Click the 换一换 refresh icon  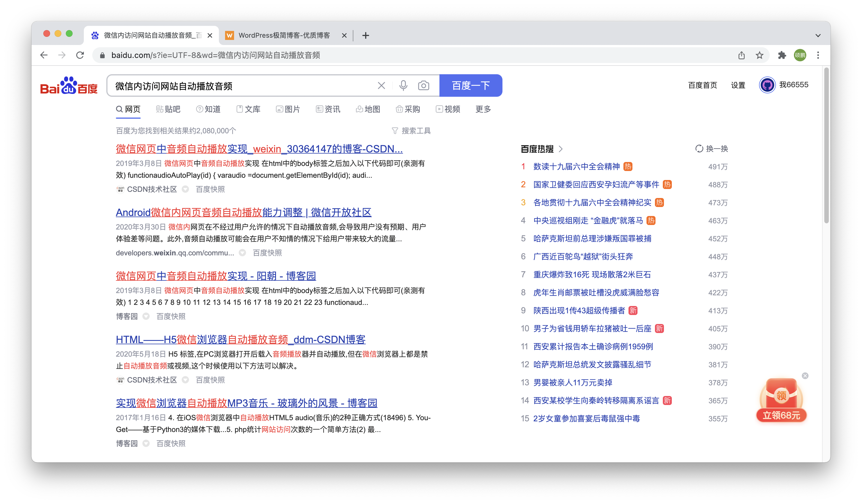699,149
